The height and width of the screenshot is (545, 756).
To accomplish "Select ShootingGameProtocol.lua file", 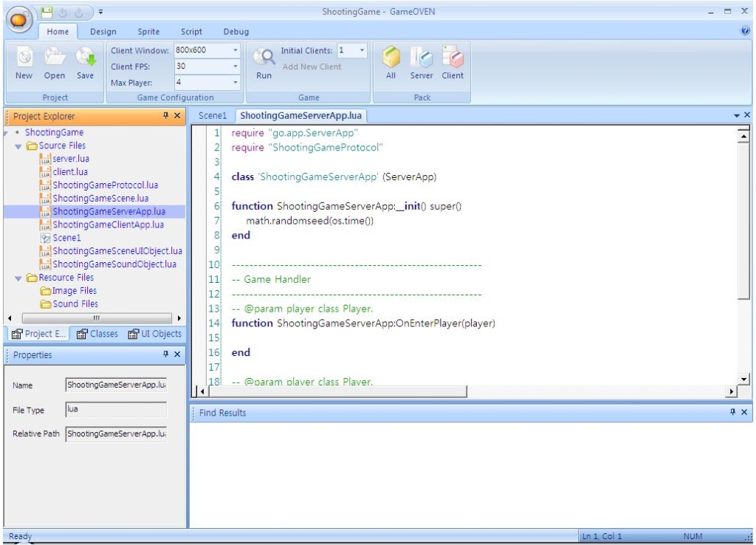I will [x=105, y=185].
